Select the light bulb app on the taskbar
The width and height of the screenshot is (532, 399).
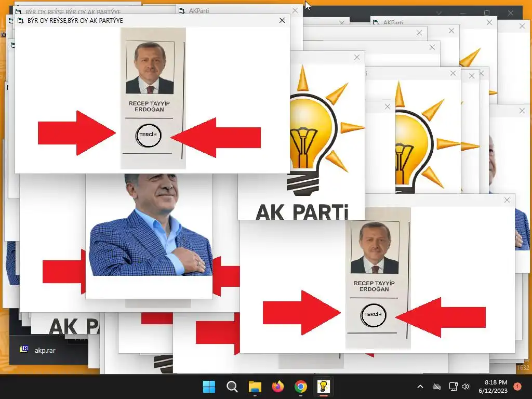click(323, 387)
